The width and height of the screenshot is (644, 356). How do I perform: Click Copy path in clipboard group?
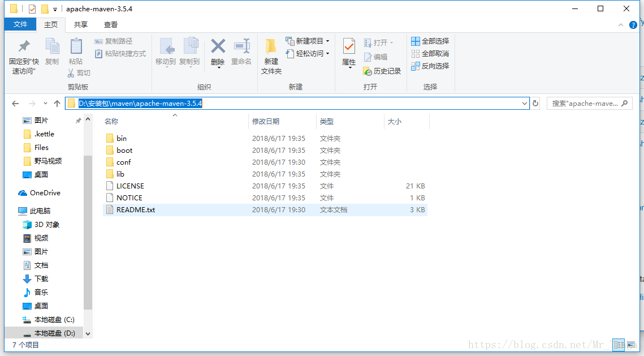(x=113, y=41)
